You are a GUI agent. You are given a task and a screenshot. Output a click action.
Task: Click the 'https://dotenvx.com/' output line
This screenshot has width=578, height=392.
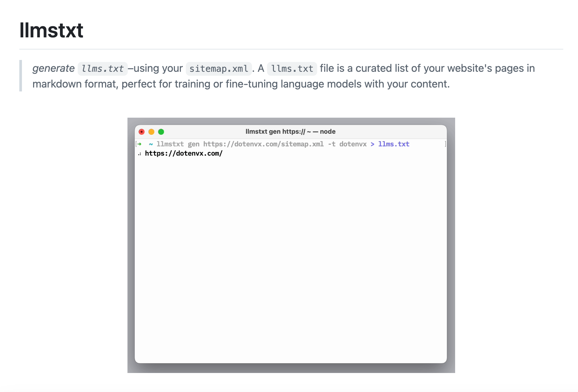click(x=183, y=153)
